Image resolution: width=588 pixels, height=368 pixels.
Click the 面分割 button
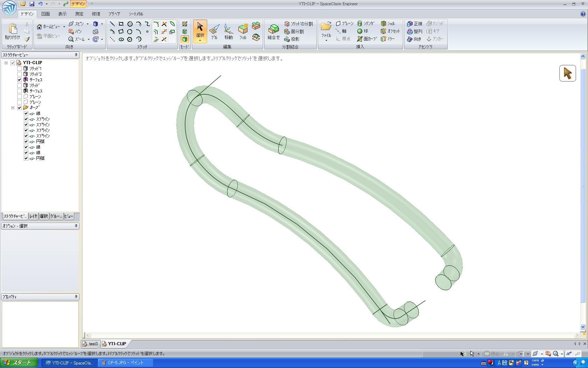(x=294, y=32)
